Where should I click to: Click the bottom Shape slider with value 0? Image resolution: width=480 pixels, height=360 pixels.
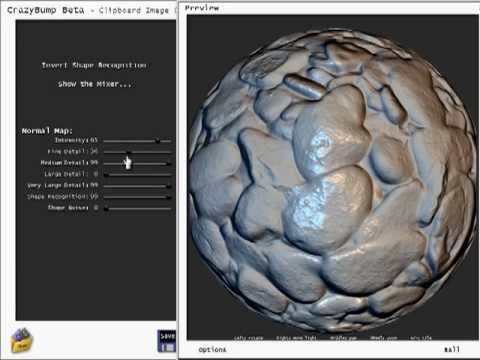coord(137,209)
